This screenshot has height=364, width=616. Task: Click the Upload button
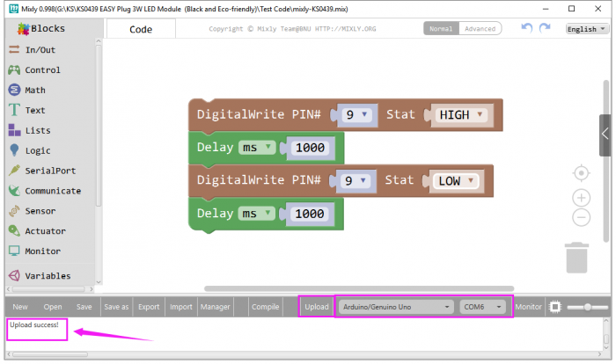point(317,307)
